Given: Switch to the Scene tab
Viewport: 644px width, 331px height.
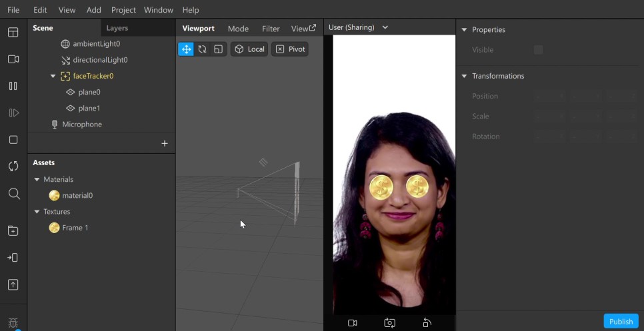Looking at the screenshot, I should (43, 28).
